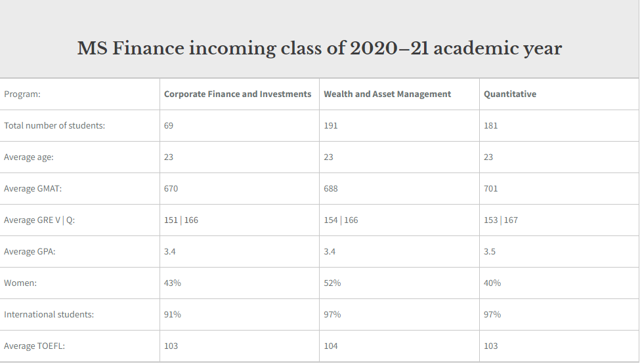Click the International students label
The image size is (640, 364).
(49, 315)
